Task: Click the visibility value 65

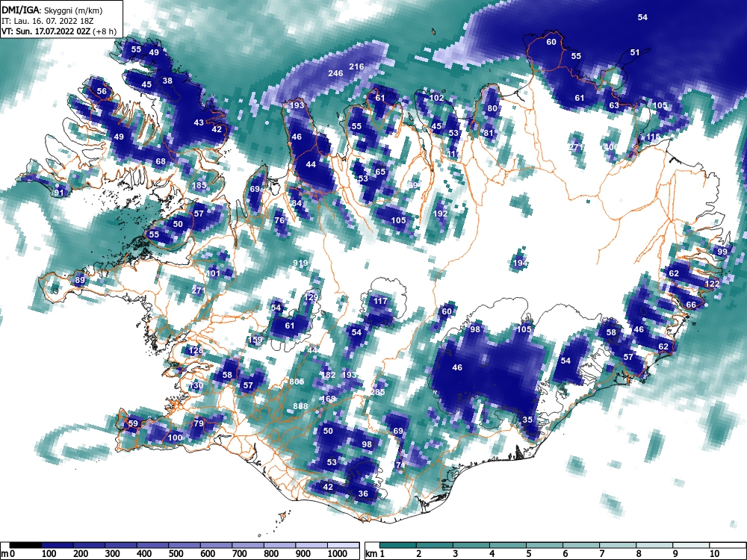Action: (380, 172)
